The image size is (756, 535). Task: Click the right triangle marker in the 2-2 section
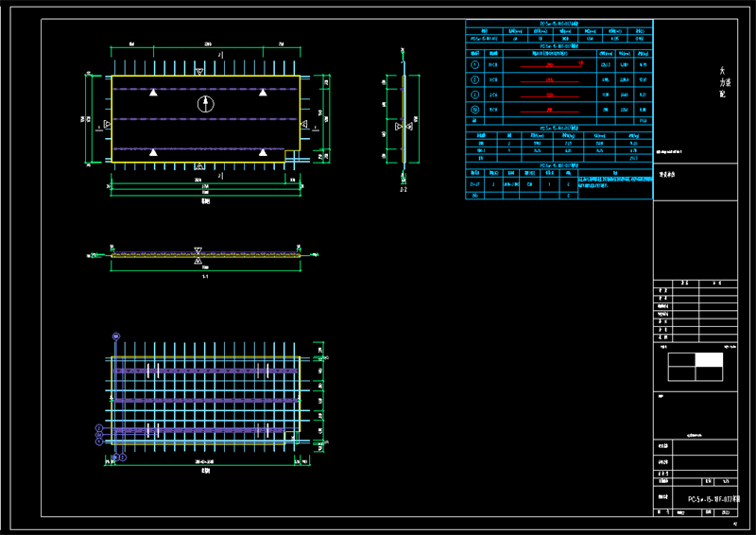pyautogui.click(x=409, y=127)
